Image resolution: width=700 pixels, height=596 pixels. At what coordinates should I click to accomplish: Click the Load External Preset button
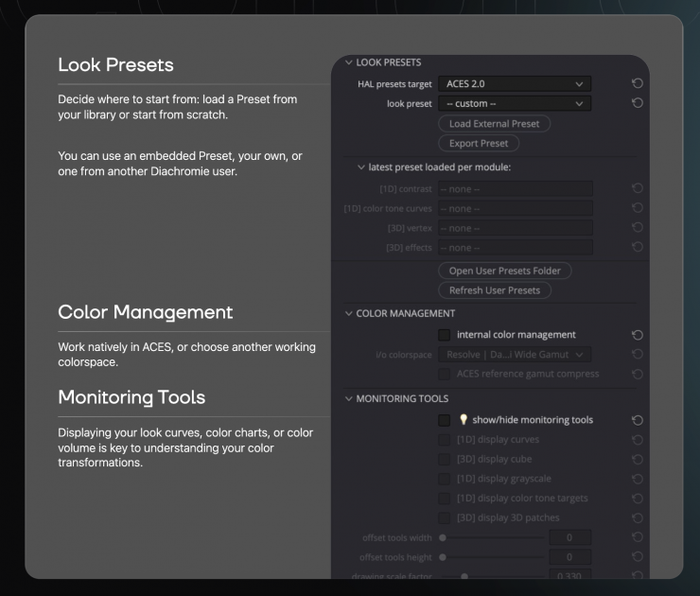(x=494, y=124)
